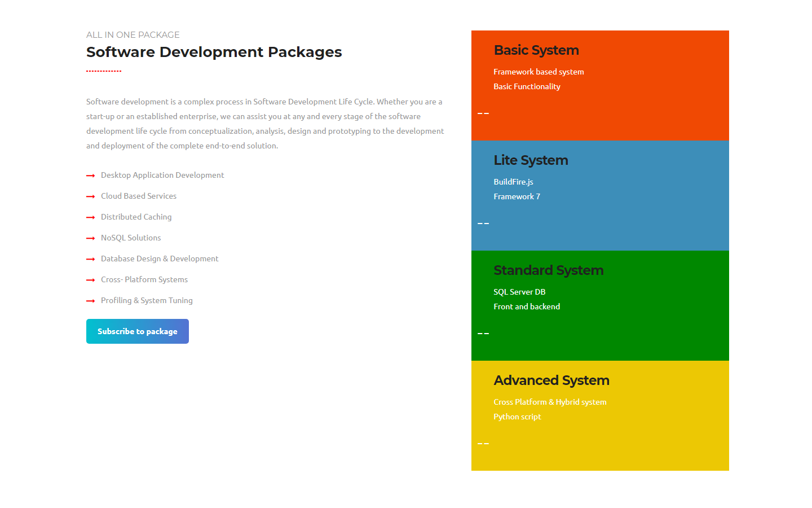Click the dash marker in the Lite System card
Image resolution: width=812 pixels, height=508 pixels.
click(x=483, y=224)
